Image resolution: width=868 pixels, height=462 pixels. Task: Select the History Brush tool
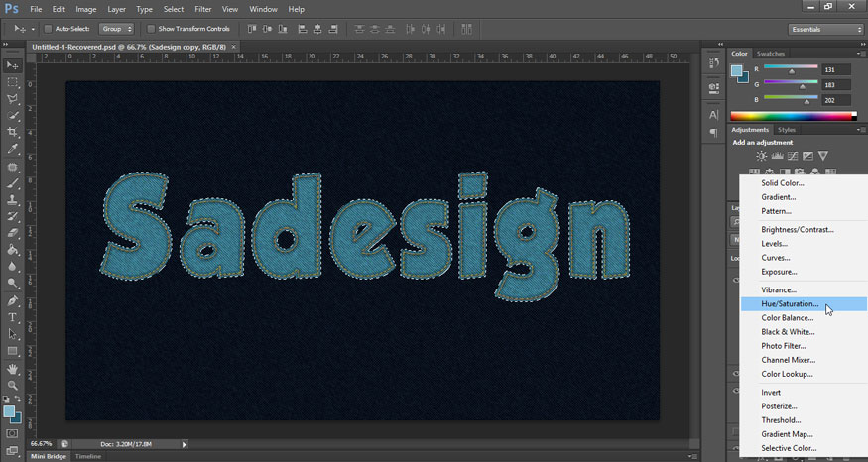click(x=12, y=216)
